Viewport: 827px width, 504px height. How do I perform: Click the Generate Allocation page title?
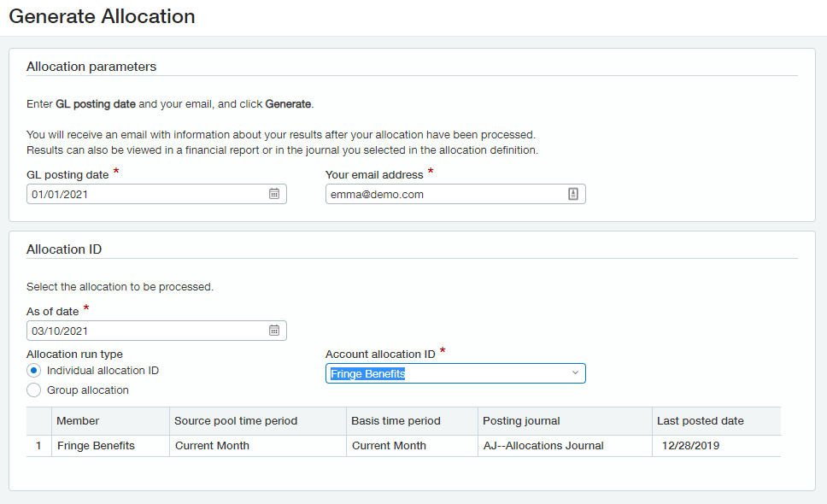(x=101, y=16)
